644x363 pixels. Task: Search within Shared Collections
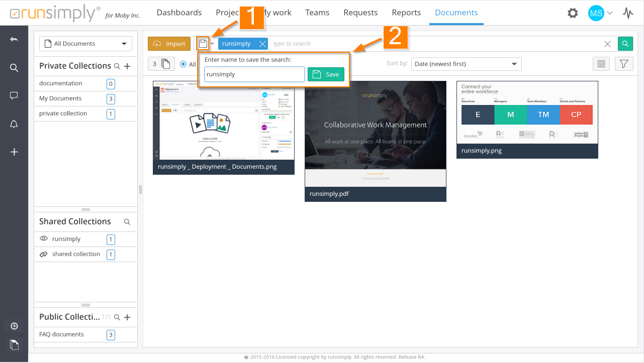point(127,222)
